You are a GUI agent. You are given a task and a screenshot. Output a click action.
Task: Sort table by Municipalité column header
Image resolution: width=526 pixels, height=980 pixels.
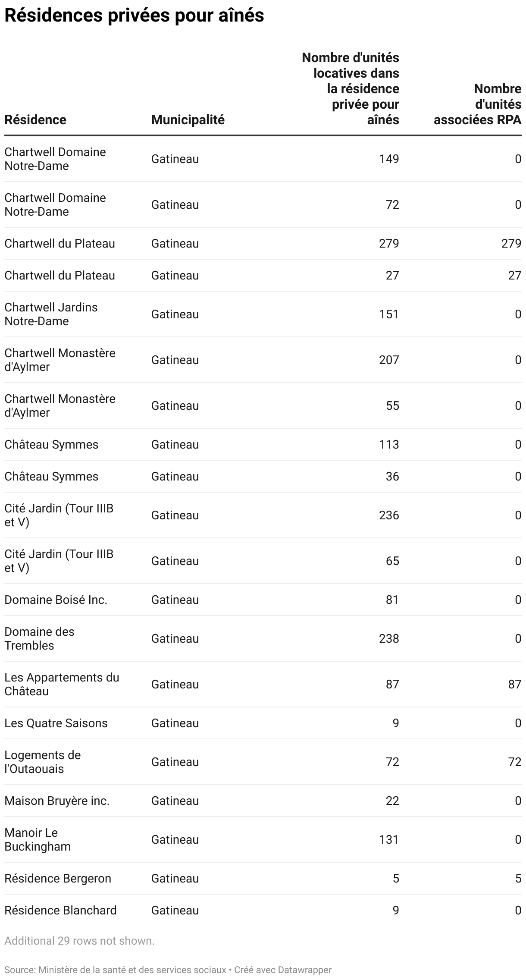point(188,119)
